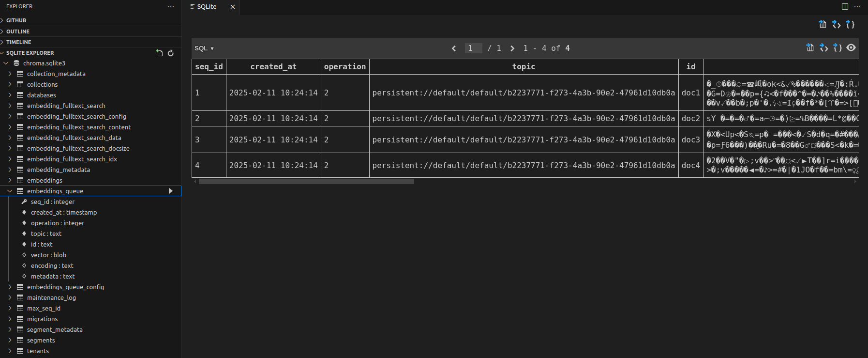The height and width of the screenshot is (358, 868).
Task: Select the SQLite editor tab
Action: [207, 7]
